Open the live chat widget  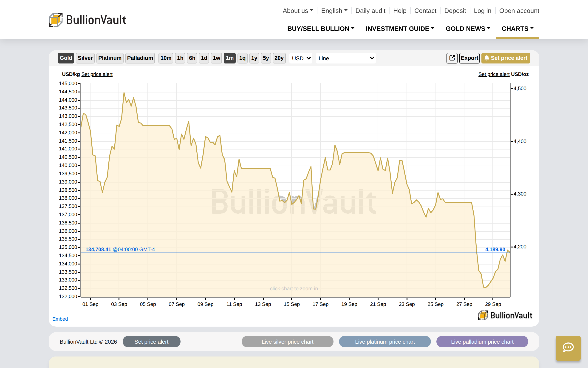[x=568, y=348]
